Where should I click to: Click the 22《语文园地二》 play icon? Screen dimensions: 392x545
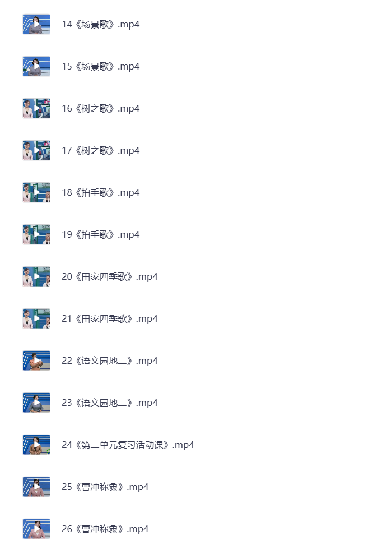pos(36,361)
